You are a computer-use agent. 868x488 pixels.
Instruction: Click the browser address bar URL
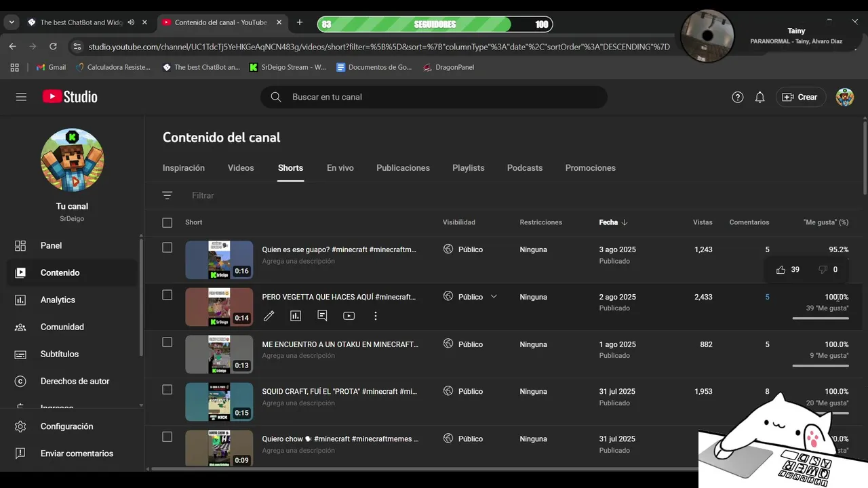[x=378, y=47]
